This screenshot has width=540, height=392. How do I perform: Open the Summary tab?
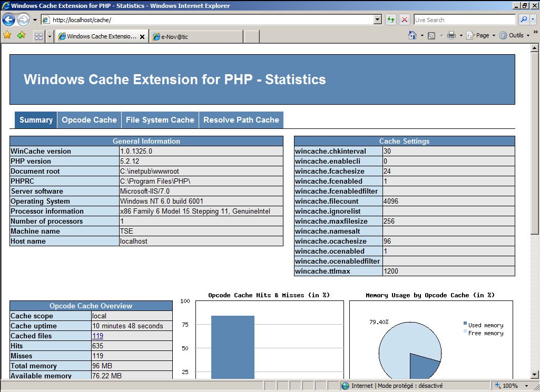point(36,119)
